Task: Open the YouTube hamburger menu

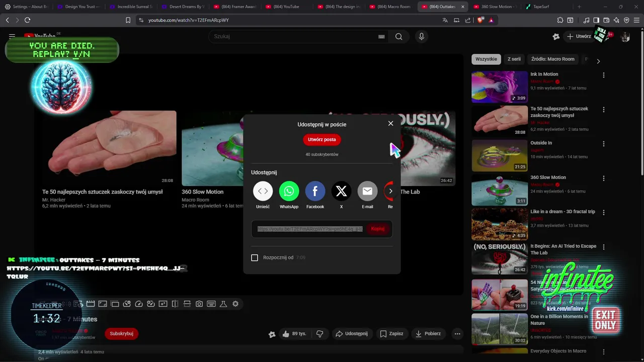Action: point(12,36)
